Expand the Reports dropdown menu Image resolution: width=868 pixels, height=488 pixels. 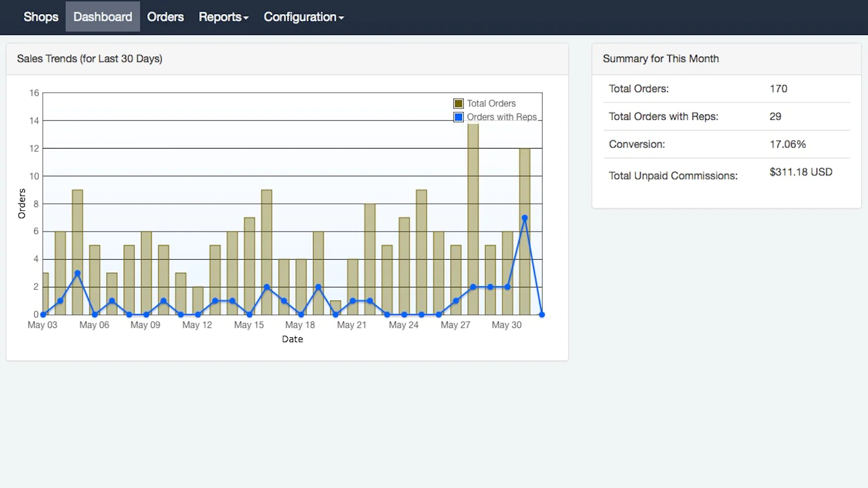pyautogui.click(x=223, y=17)
